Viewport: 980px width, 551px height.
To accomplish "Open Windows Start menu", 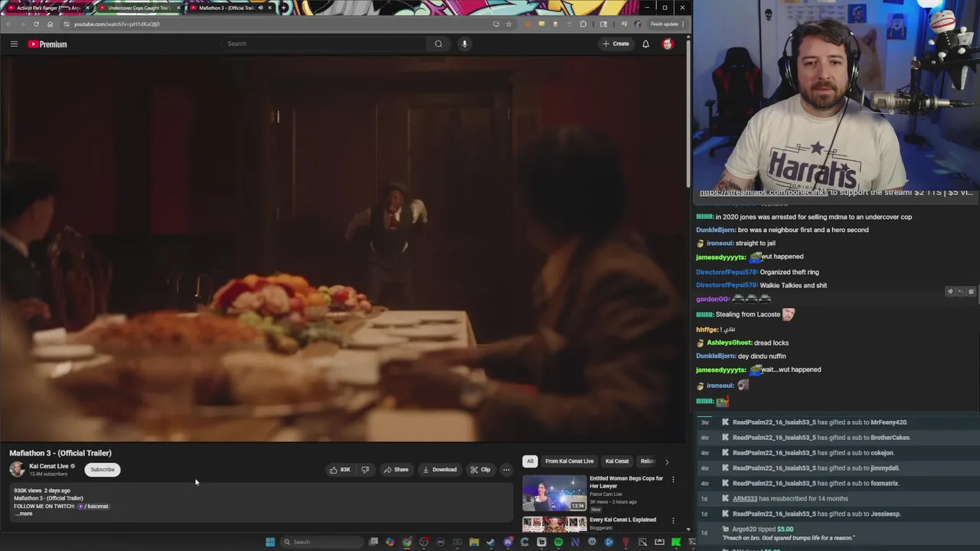I will pos(270,542).
